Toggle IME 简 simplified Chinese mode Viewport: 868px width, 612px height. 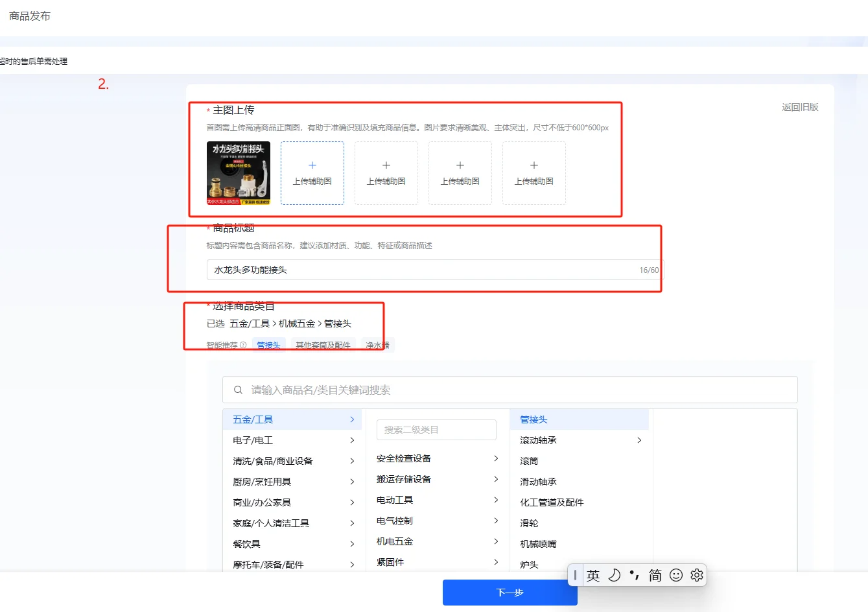tap(655, 575)
